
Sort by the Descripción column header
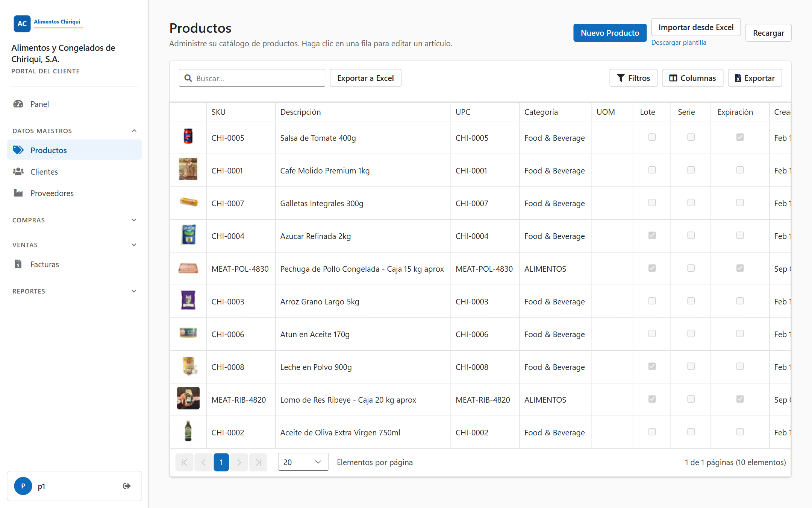(x=363, y=112)
